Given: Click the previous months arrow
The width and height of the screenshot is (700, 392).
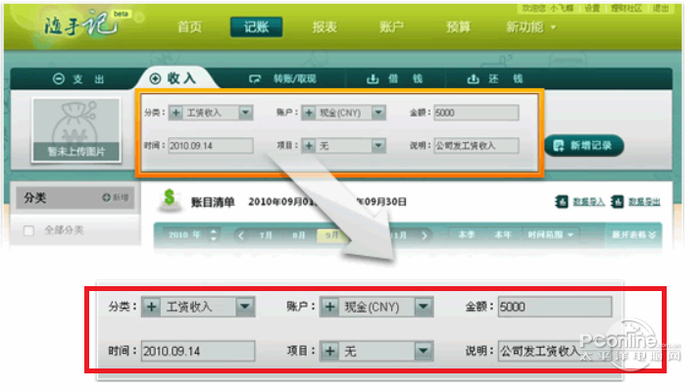Looking at the screenshot, I should pos(241,235).
